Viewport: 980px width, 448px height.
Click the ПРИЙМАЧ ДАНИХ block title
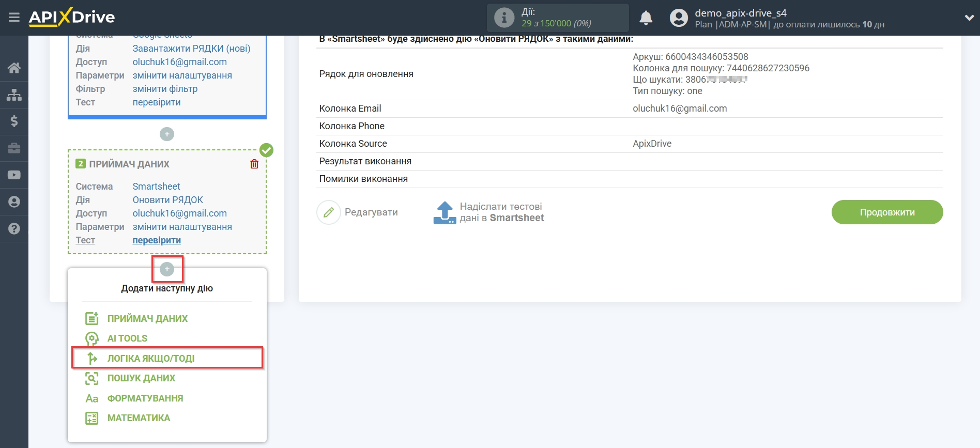[x=129, y=164]
